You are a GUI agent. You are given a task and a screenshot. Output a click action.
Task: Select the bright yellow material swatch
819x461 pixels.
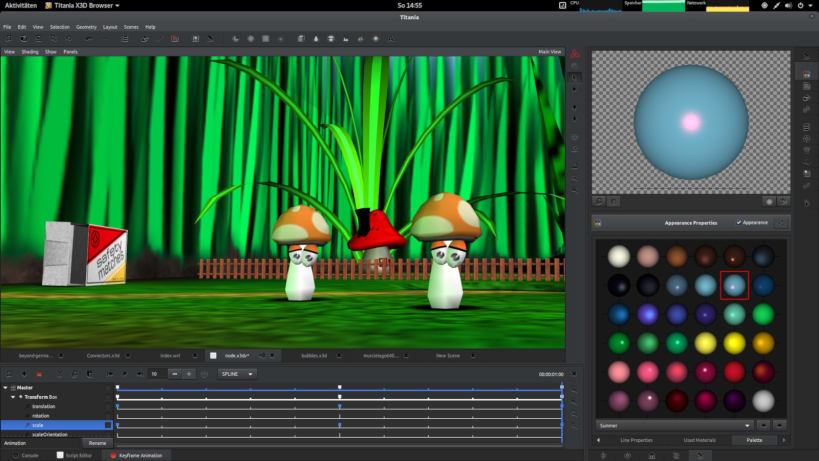(x=734, y=343)
